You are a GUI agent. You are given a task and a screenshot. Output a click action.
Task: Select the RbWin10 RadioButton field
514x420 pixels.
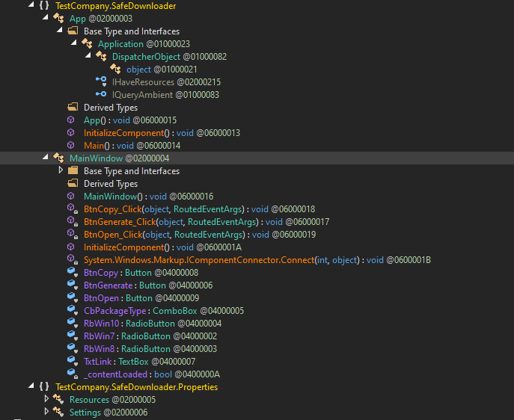coord(103,324)
